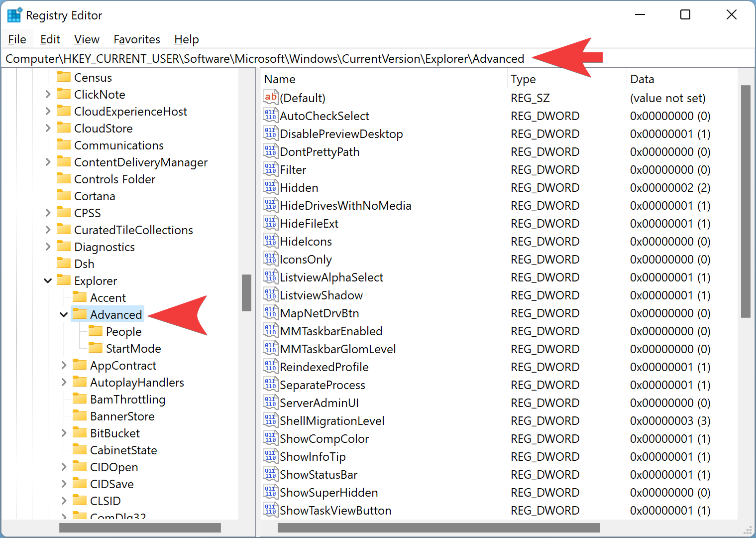
Task: Click the folder icon of the StartMode key
Action: [96, 348]
